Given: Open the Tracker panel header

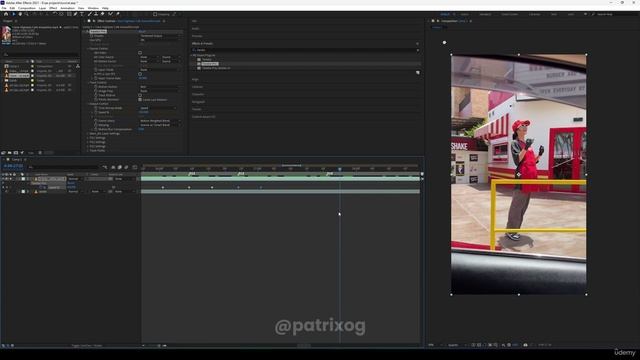Looking at the screenshot, I should (197, 109).
